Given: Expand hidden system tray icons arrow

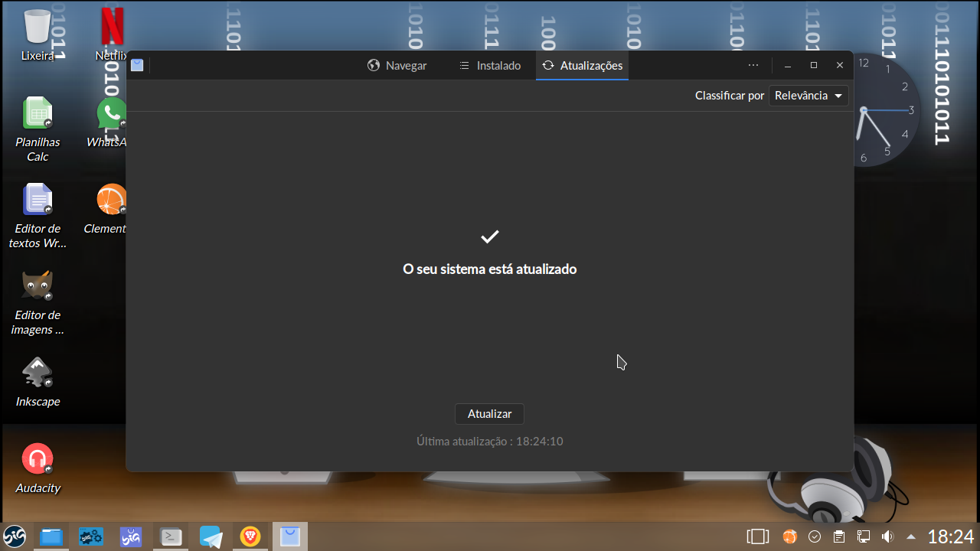Looking at the screenshot, I should 911,536.
